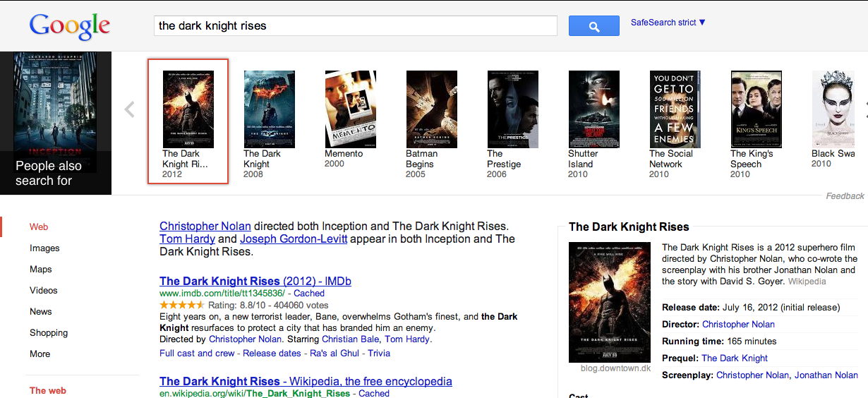Open the Joseph Gordon-Levitt link

(x=294, y=239)
